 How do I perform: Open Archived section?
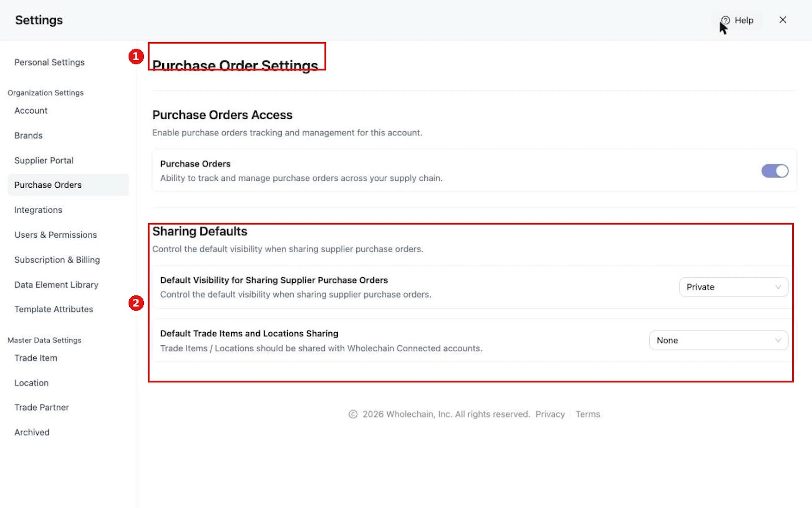coord(32,432)
